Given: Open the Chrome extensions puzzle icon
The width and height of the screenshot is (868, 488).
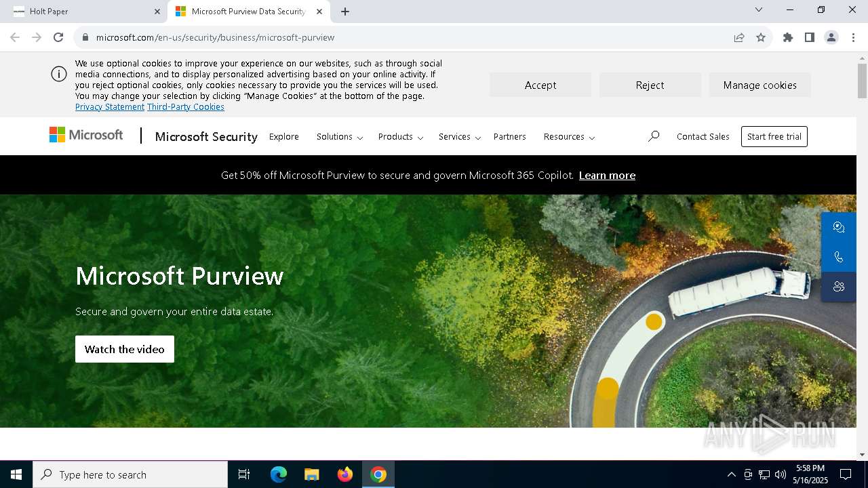Looking at the screenshot, I should click(x=788, y=37).
